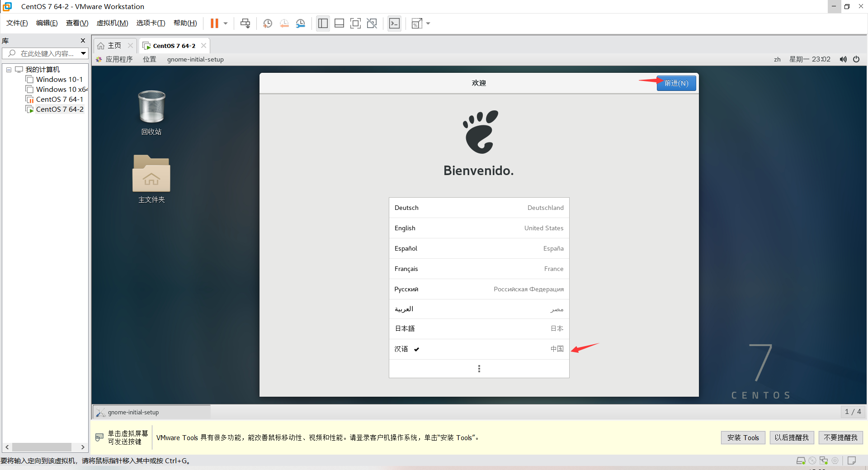Click the library horizontal scrollbar
868x470 pixels.
[x=42, y=447]
